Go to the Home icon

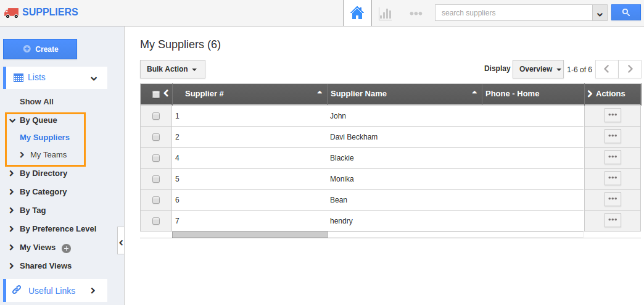[x=357, y=13]
